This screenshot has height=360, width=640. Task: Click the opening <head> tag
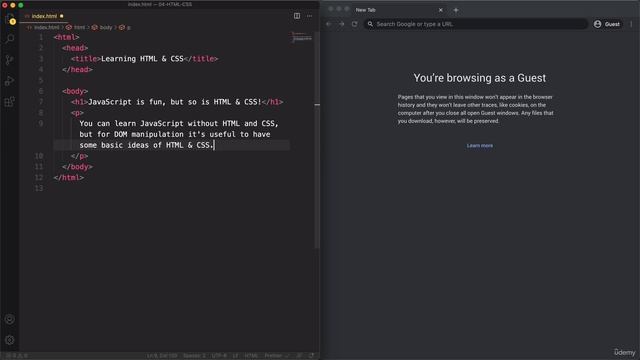[75, 48]
